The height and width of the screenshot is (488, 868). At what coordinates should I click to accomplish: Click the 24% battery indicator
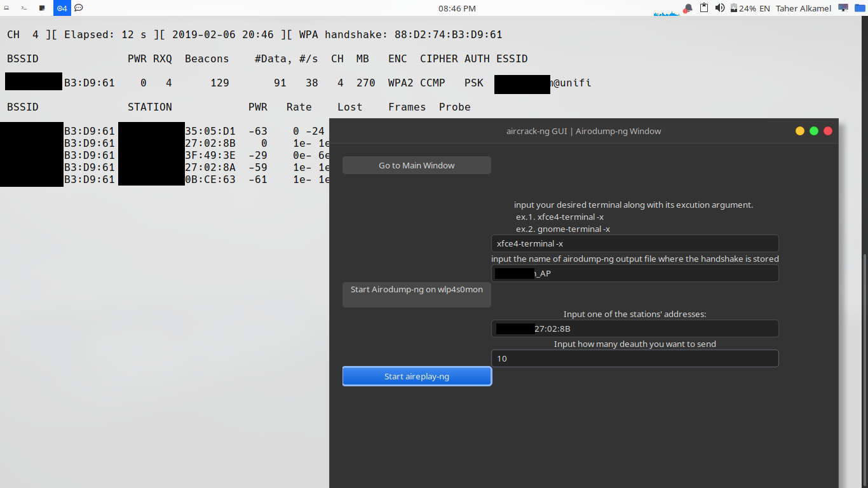743,8
